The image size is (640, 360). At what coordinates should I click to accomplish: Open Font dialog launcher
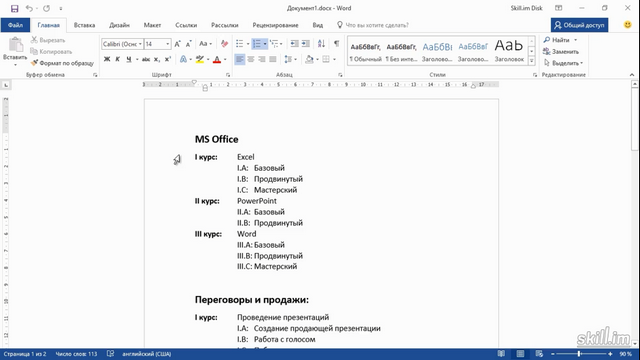tap(228, 75)
